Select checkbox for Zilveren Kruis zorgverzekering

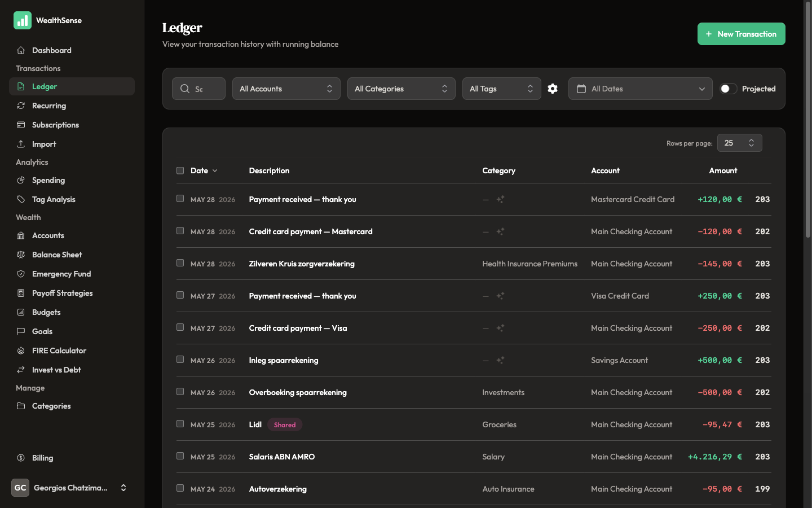point(180,263)
